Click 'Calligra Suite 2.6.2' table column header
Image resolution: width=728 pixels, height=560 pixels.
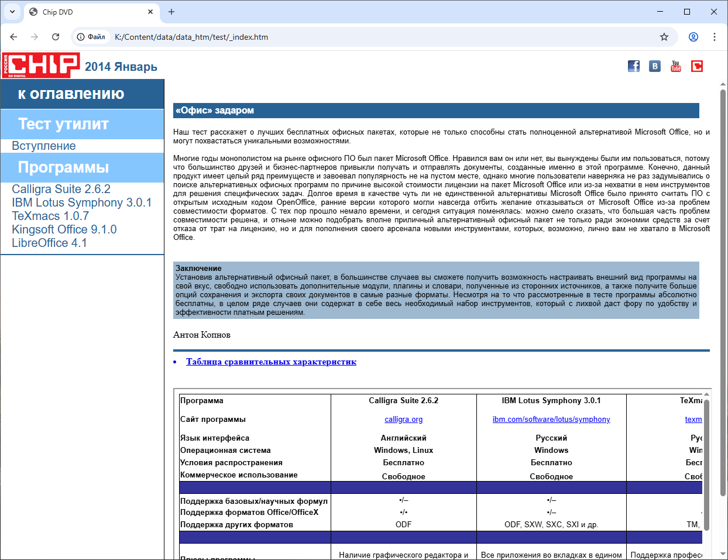(x=404, y=401)
